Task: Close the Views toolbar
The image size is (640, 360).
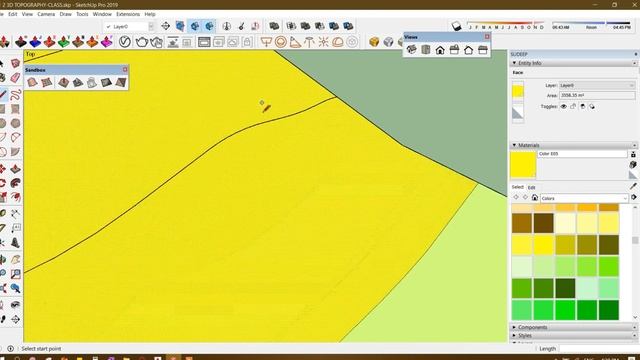Action: pyautogui.click(x=487, y=37)
